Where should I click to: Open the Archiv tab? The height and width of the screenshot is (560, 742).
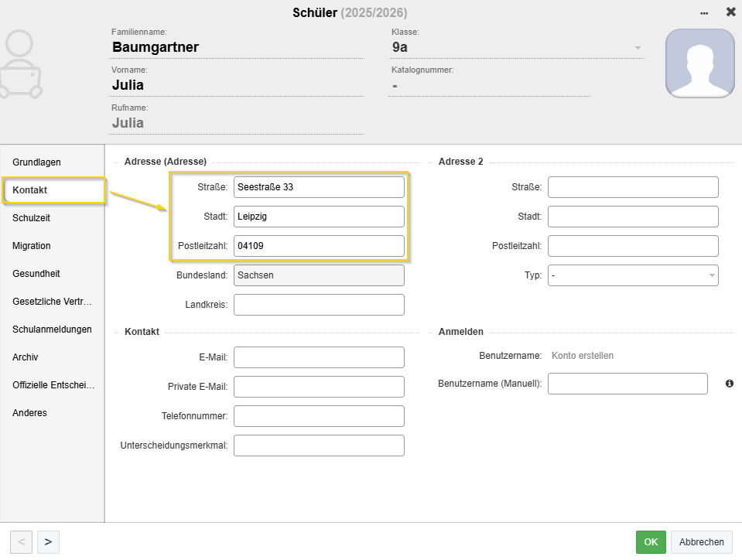click(26, 357)
